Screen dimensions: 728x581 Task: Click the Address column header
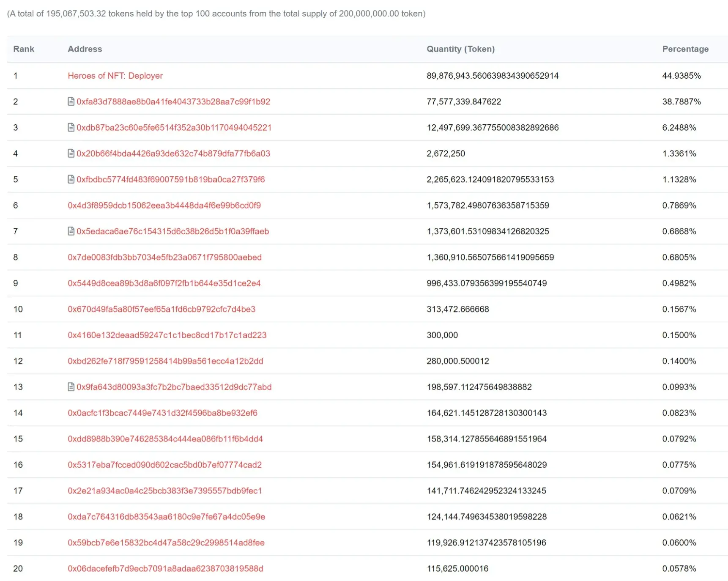click(85, 49)
